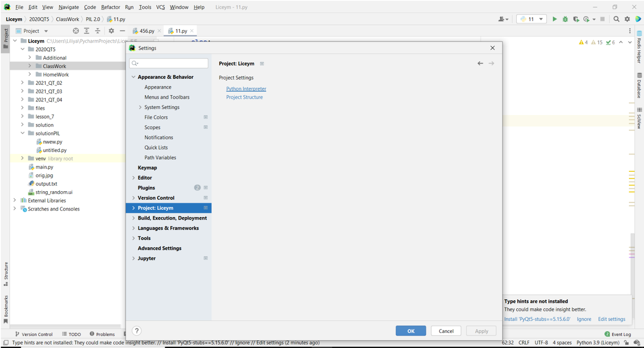Open the TODO tool window tab
Image resolution: width=644 pixels, height=348 pixels.
[71, 334]
